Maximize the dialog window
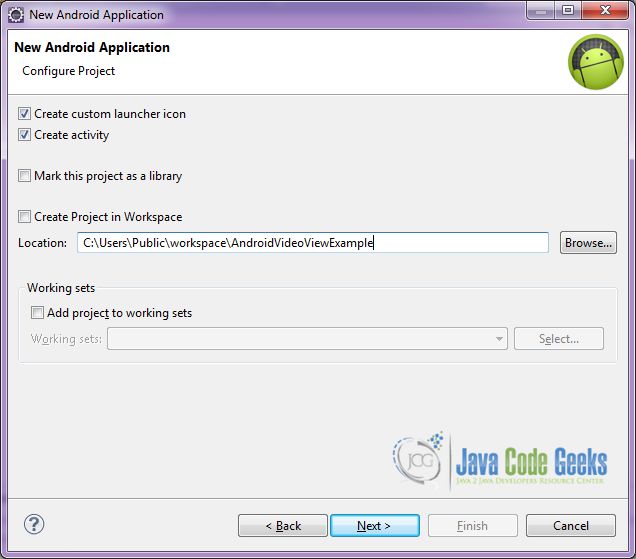The width and height of the screenshot is (636, 559). coord(568,10)
